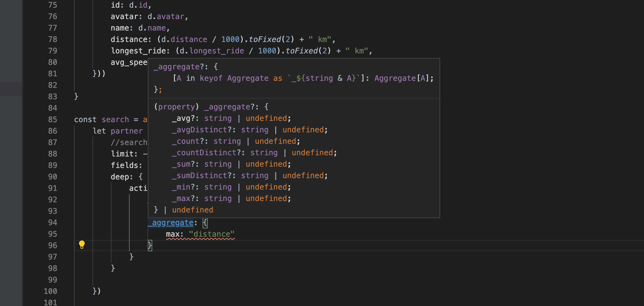Click the partner variable on line 86
The width and height of the screenshot is (644, 306).
[x=127, y=131]
